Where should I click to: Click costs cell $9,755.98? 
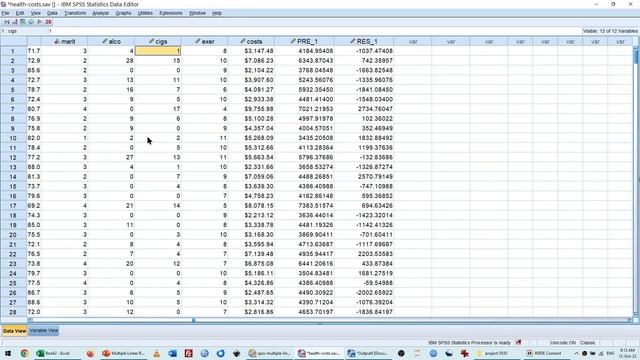coord(251,109)
